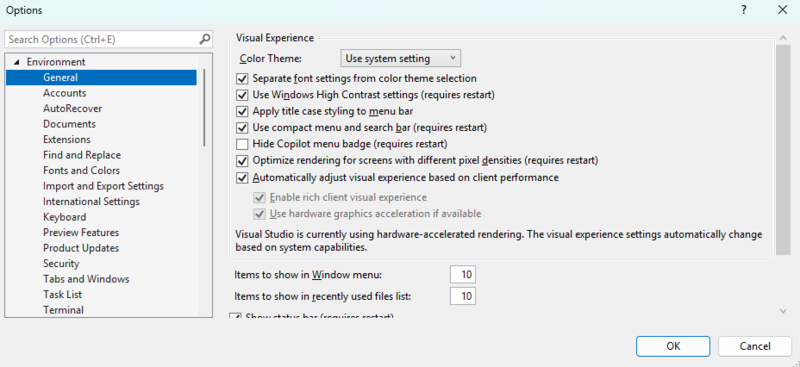Open the Extensions options page

click(x=67, y=139)
